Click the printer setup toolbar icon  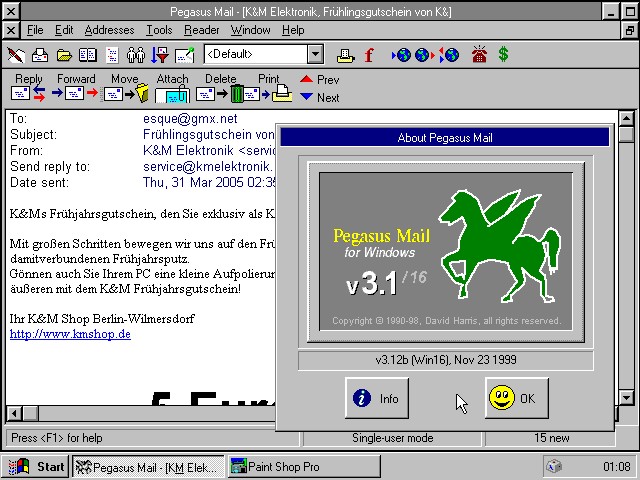tap(345, 55)
